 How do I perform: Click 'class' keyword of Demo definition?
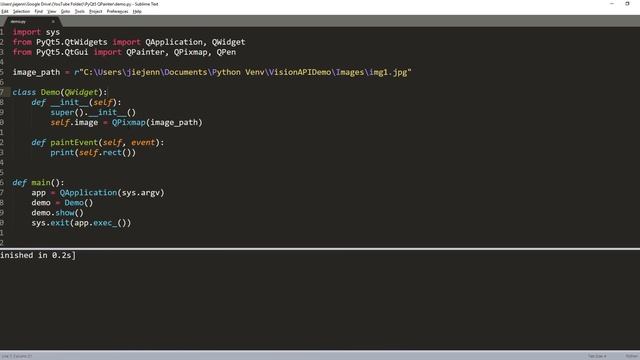24,92
